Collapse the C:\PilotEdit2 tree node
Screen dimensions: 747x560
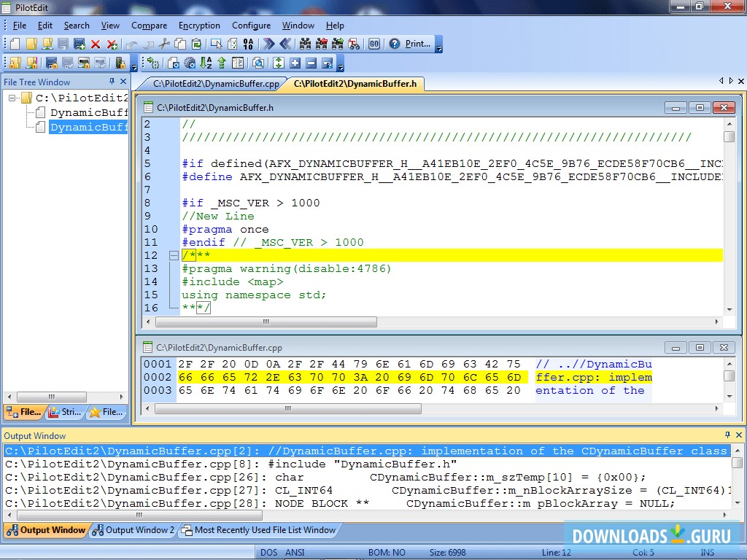click(12, 98)
